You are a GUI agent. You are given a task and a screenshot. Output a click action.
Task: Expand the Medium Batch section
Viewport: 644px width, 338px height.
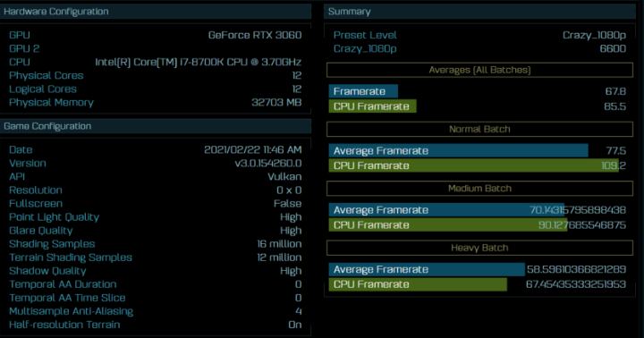coord(479,189)
